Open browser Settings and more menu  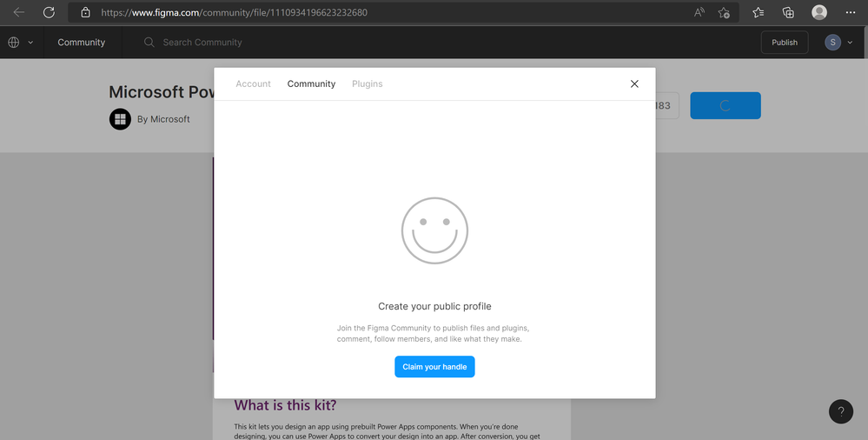851,12
